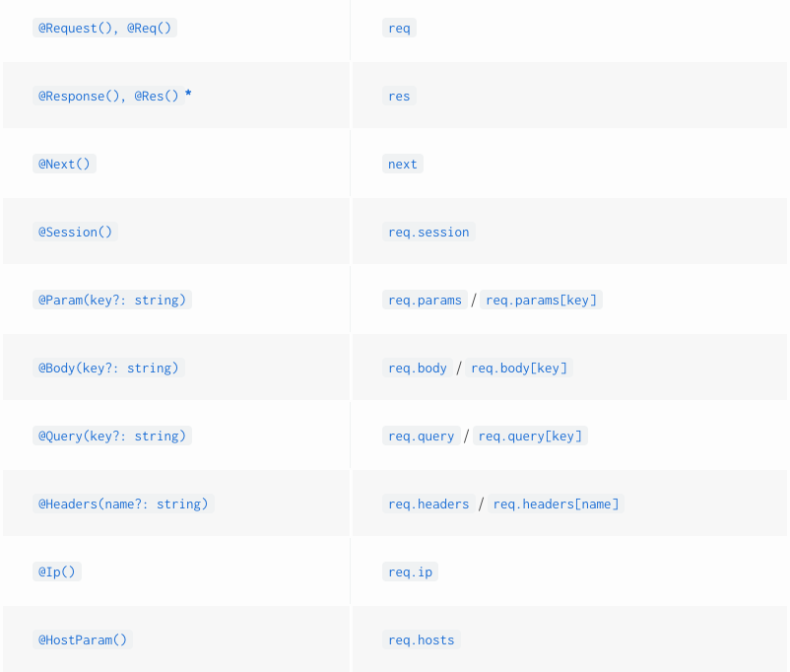Viewport: 790px width, 672px height.
Task: Select the @Param(key?: string) code snippet
Action: (x=112, y=300)
